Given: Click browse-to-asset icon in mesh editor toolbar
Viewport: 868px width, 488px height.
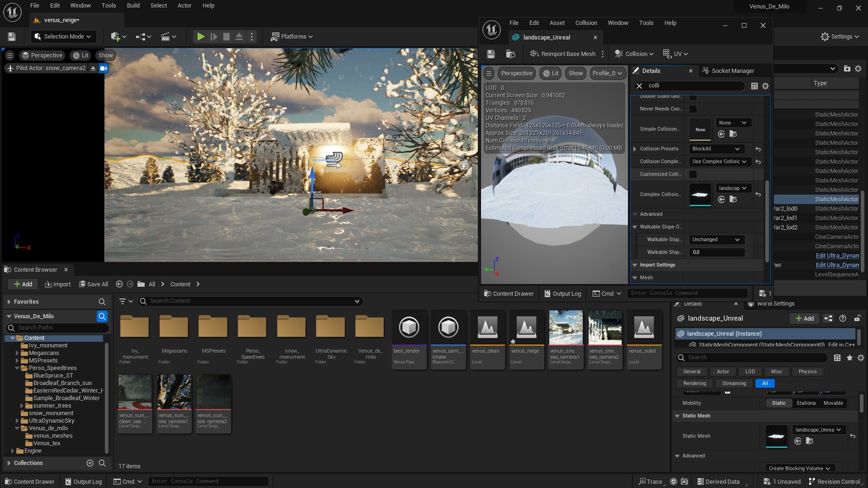Looking at the screenshot, I should (x=511, y=54).
